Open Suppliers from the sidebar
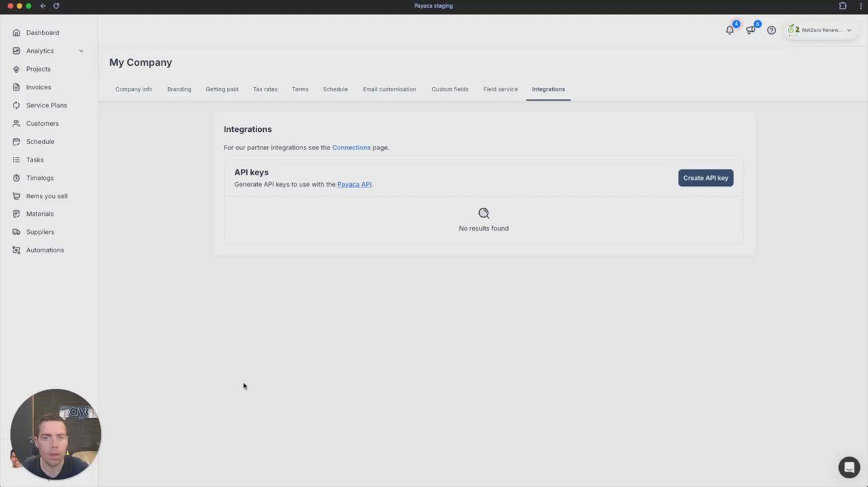Viewport: 868px width, 487px height. pos(41,232)
